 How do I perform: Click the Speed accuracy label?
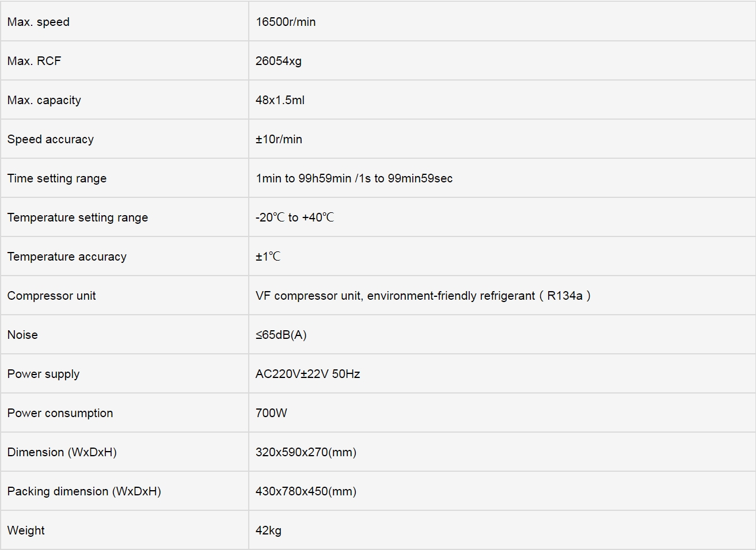pyautogui.click(x=50, y=139)
